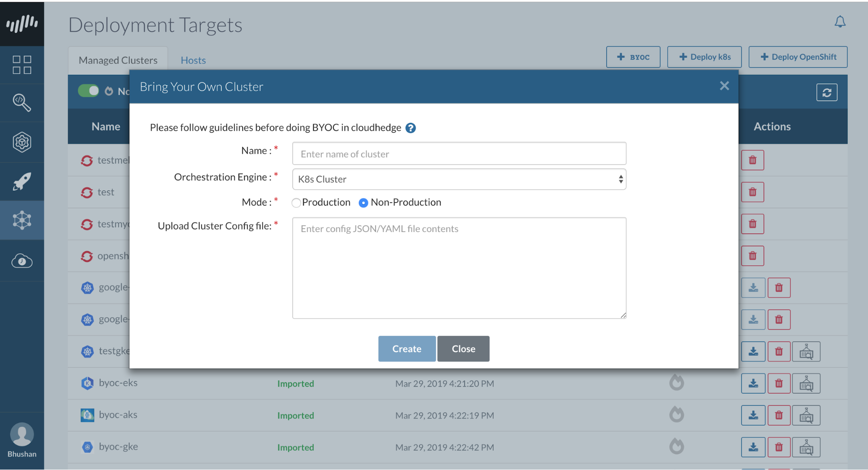The image size is (868, 470).
Task: Click the cluster Name input field
Action: pyautogui.click(x=459, y=154)
